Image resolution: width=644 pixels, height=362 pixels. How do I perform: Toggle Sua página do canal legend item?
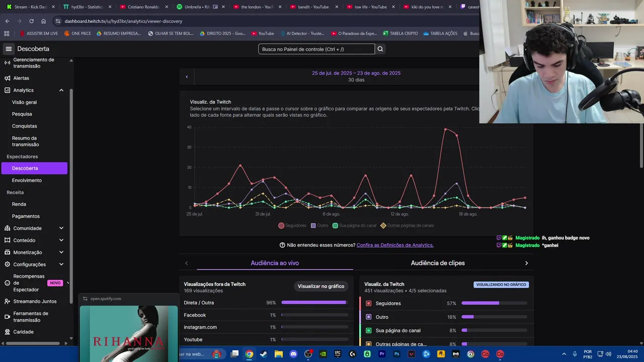[x=354, y=226]
